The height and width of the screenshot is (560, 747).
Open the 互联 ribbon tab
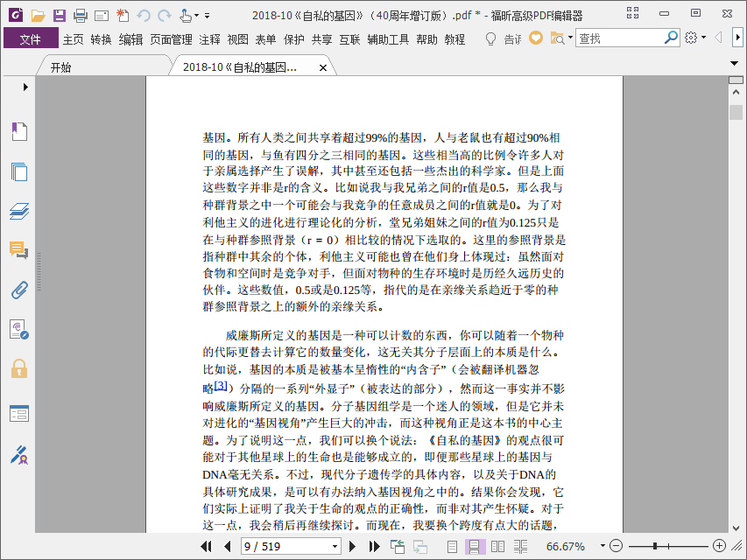coord(349,39)
